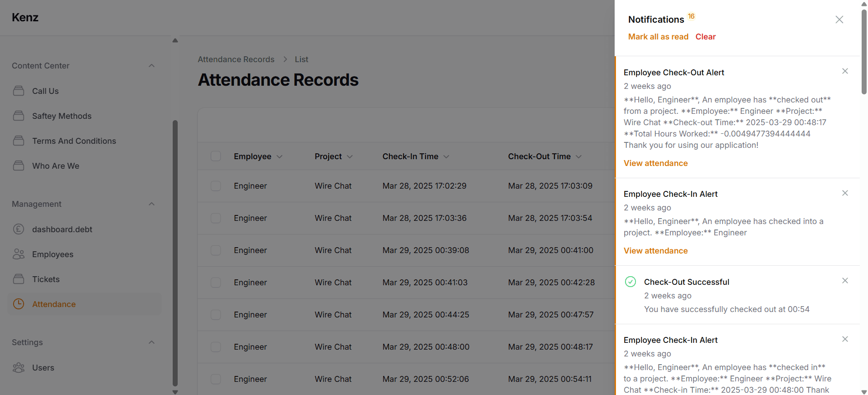Click the Tickets sidebar icon

click(19, 279)
